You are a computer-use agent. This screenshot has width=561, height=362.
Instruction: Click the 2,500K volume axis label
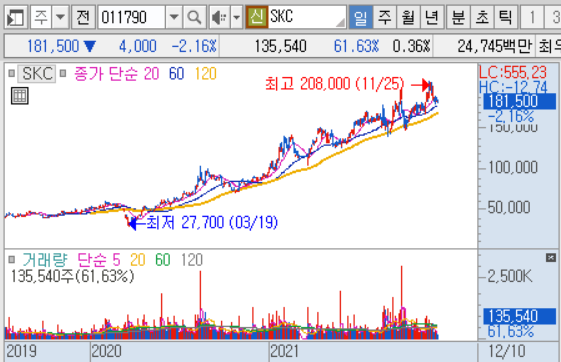tap(510, 276)
